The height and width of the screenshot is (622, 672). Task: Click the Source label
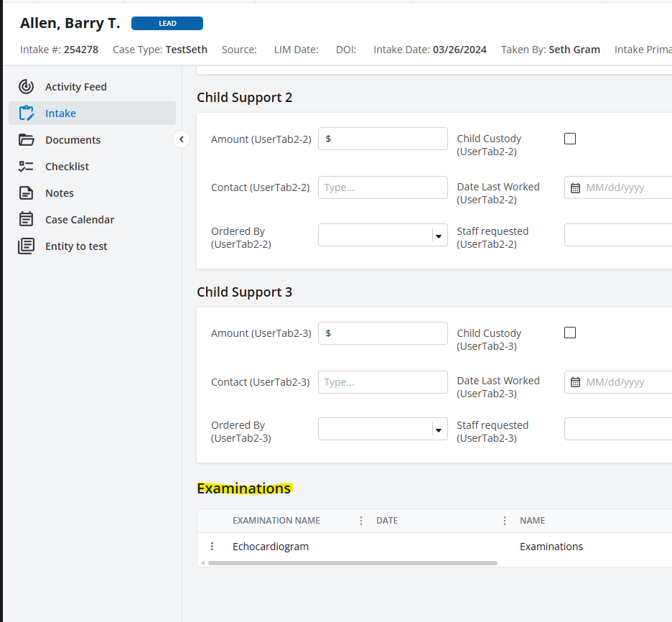pos(239,50)
